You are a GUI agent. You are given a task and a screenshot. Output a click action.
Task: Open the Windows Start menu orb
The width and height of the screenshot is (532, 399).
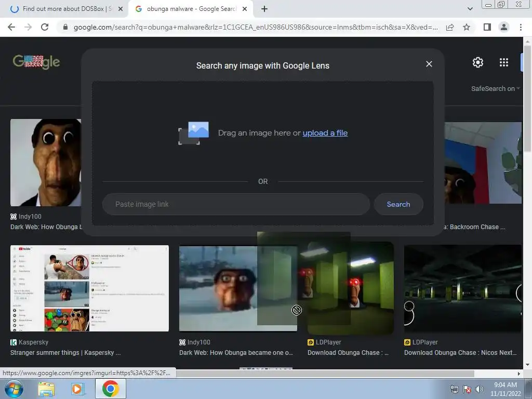(14, 389)
